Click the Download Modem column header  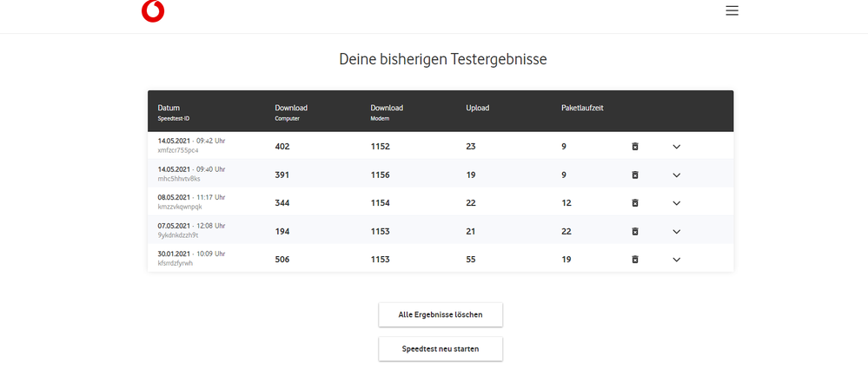pyautogui.click(x=387, y=109)
